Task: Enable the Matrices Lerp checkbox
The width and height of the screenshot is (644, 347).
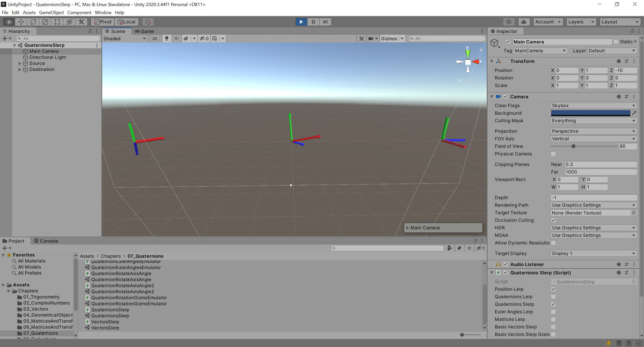Action: click(x=553, y=319)
